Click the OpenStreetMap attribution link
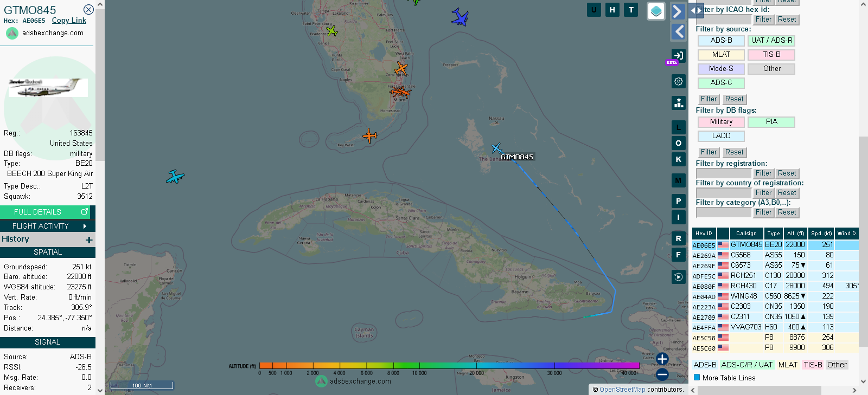Image resolution: width=868 pixels, height=395 pixels. (622, 390)
